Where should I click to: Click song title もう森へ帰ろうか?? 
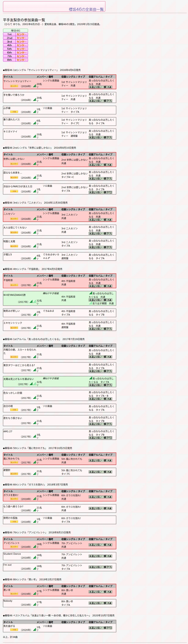13,507
